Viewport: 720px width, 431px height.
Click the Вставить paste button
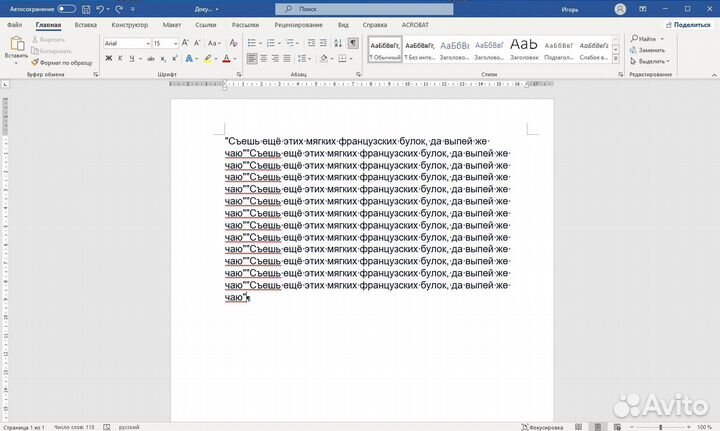click(x=17, y=48)
